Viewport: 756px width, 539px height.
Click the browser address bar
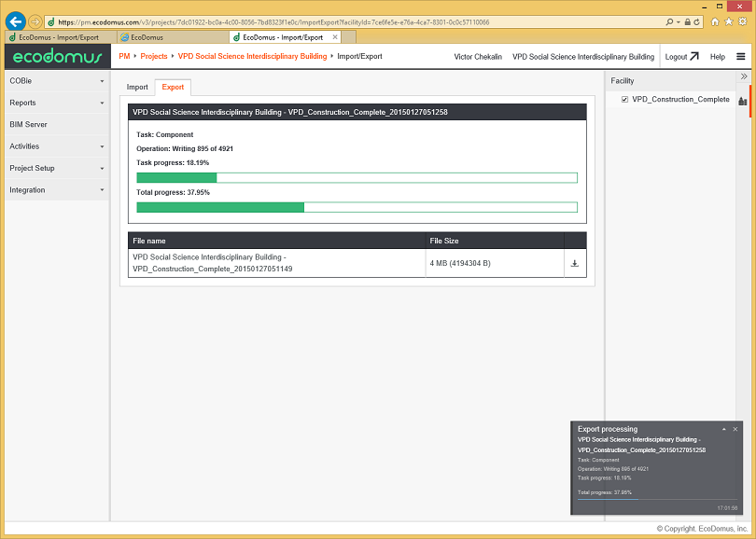(355, 21)
